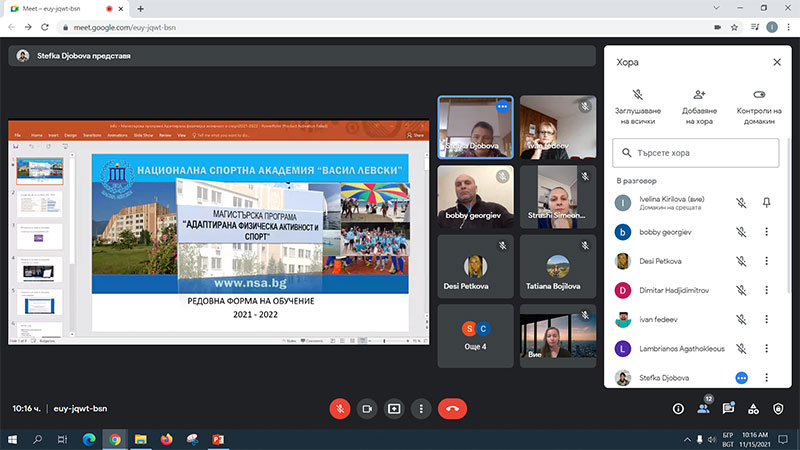Viewport: 800px width, 450px height.
Task: Open a new browser tab
Action: pos(140,9)
